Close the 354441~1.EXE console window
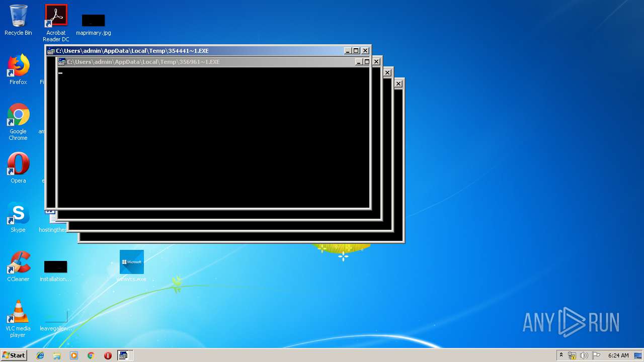The height and width of the screenshot is (362, 644). (x=365, y=51)
